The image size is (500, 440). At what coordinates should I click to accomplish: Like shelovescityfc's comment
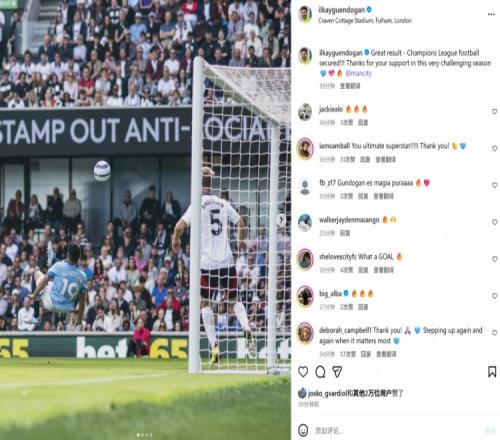point(495,259)
